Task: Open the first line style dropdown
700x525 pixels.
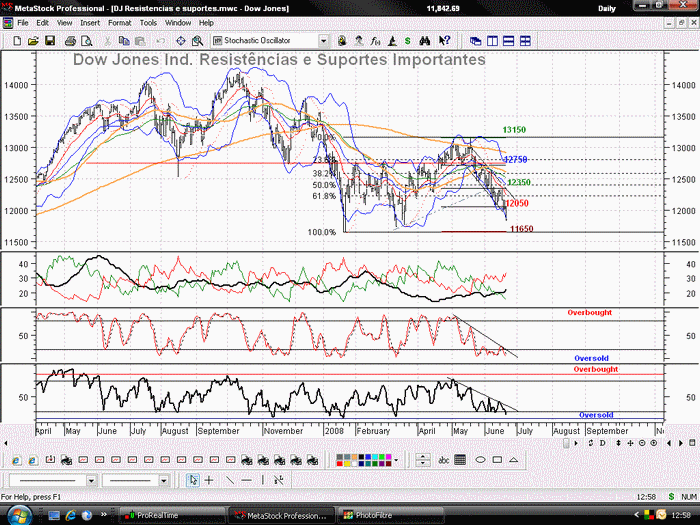Action: [91, 480]
